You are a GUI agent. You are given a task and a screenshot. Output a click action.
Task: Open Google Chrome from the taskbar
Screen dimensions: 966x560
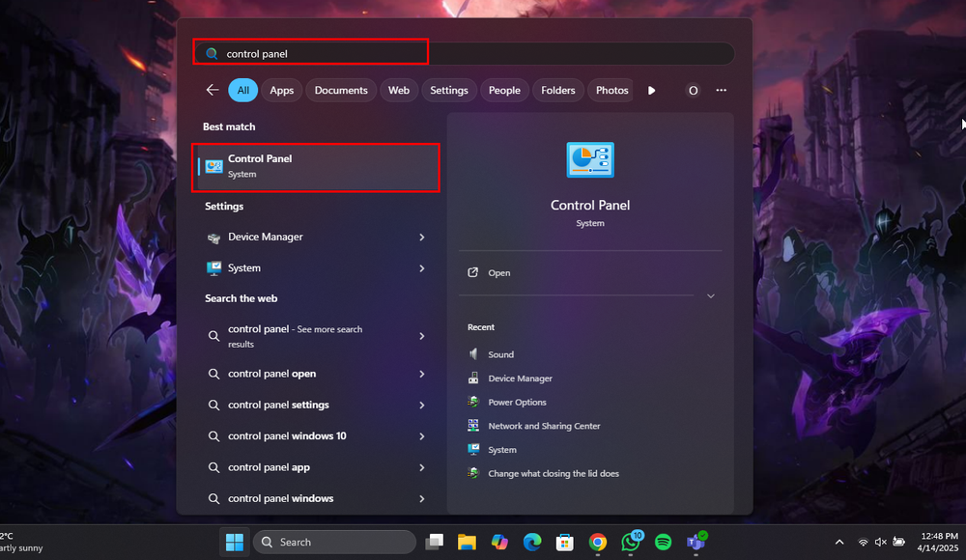pos(597,542)
